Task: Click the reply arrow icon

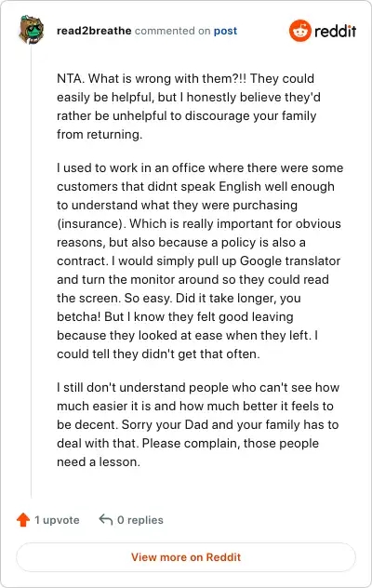Action: point(106,520)
